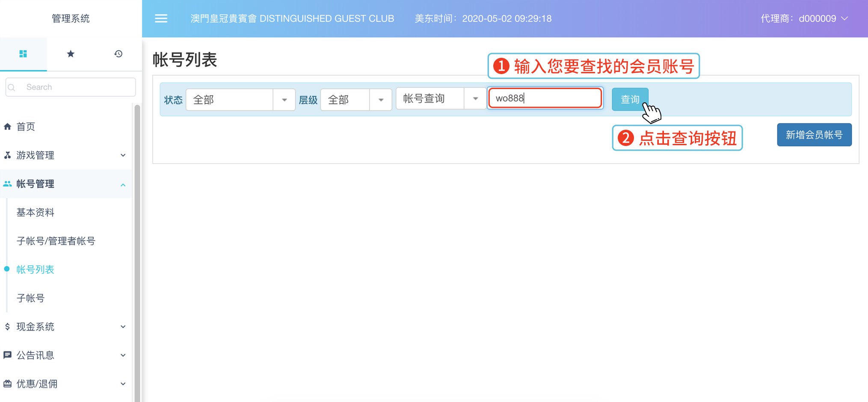
Task: Expand the 代理商 d000009 account menu
Action: (x=804, y=18)
